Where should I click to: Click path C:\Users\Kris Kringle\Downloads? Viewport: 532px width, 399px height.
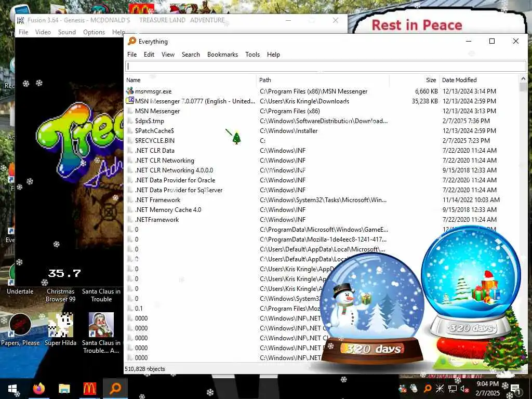click(304, 101)
